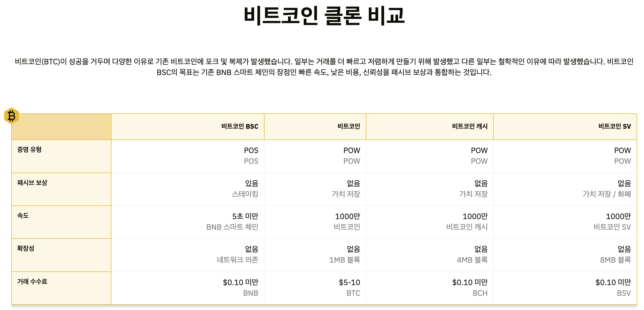This screenshot has width=644, height=310.
Task: Click the 스테이킹 text in the table
Action: tap(245, 194)
